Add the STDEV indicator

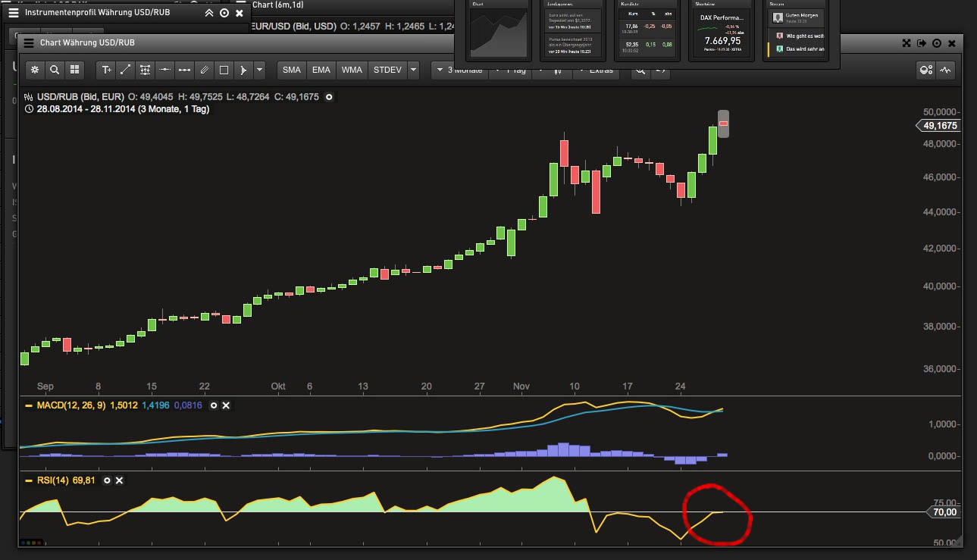[387, 70]
